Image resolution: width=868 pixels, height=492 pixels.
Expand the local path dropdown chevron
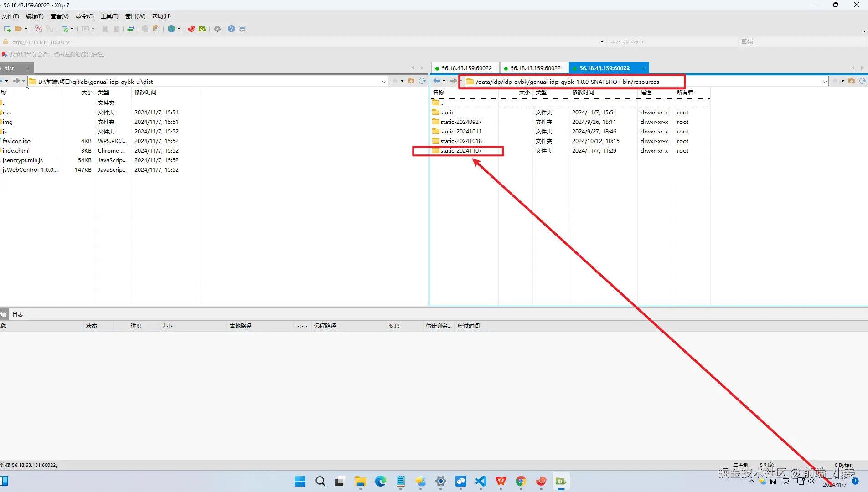pyautogui.click(x=384, y=82)
